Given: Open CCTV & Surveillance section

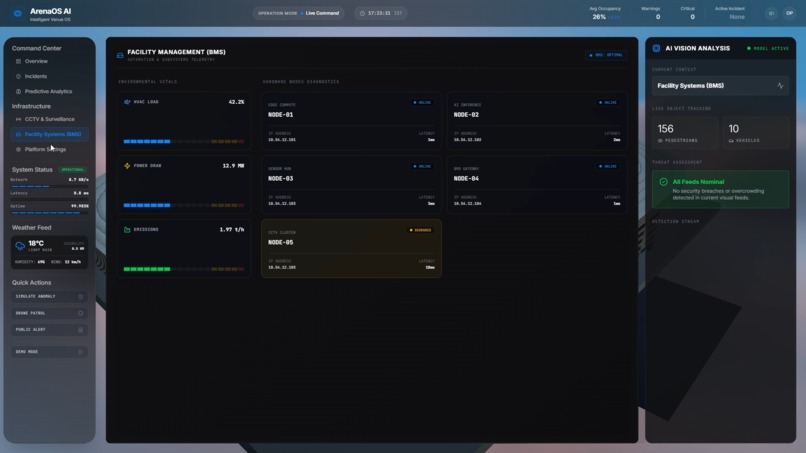Looking at the screenshot, I should click(49, 119).
